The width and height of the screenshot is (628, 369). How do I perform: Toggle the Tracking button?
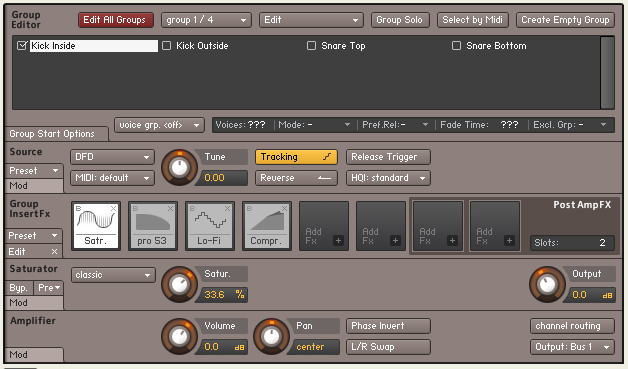point(296,157)
